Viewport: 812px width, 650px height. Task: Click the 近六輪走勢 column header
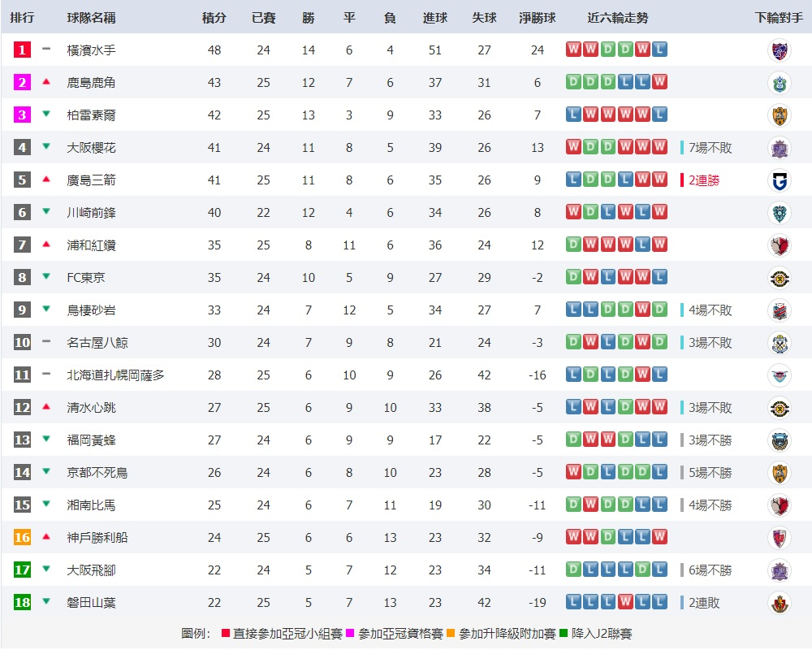point(617,18)
